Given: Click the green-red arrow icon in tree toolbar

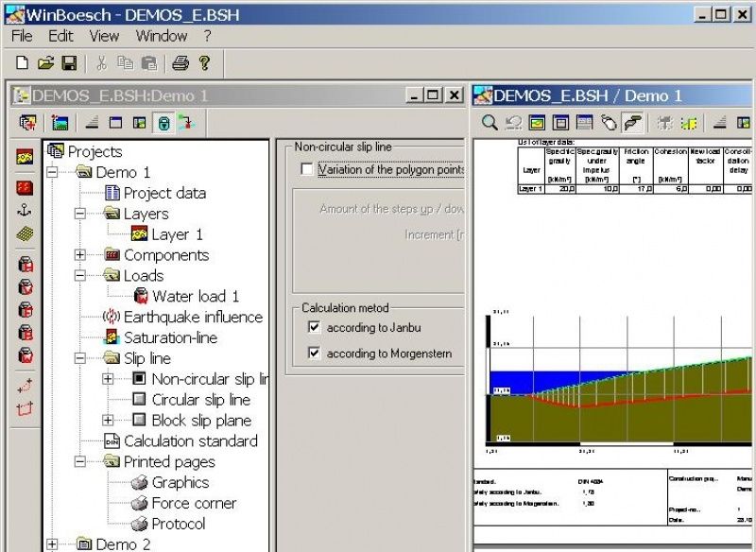Looking at the screenshot, I should tap(186, 123).
